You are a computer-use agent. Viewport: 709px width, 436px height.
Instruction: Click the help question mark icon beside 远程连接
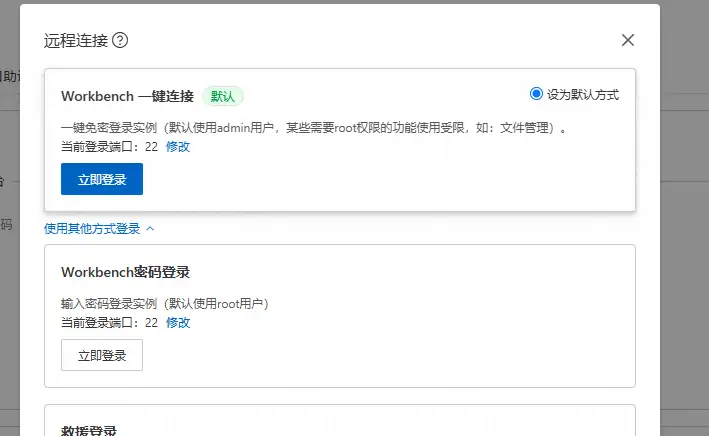120,40
